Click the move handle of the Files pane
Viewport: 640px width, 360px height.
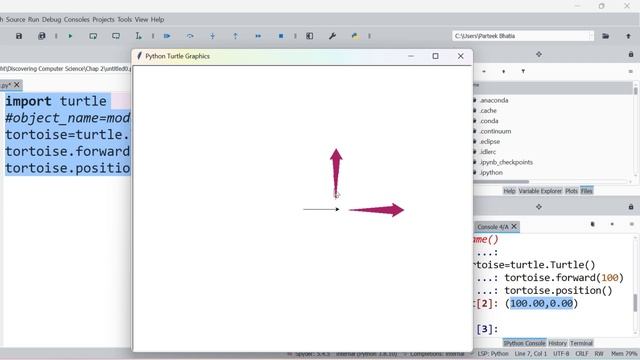(x=539, y=54)
